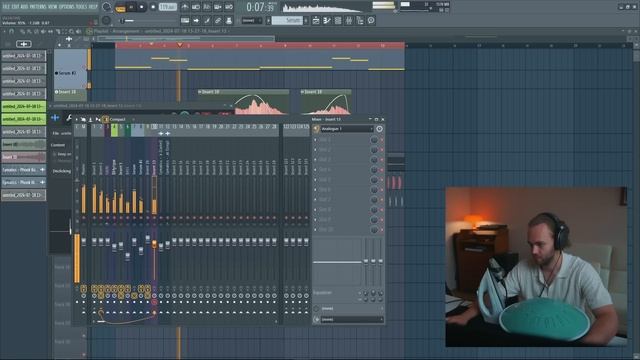This screenshot has height=360, width=640.
Task: Toggle the overdub/blend recording icon
Action: pos(218,7)
